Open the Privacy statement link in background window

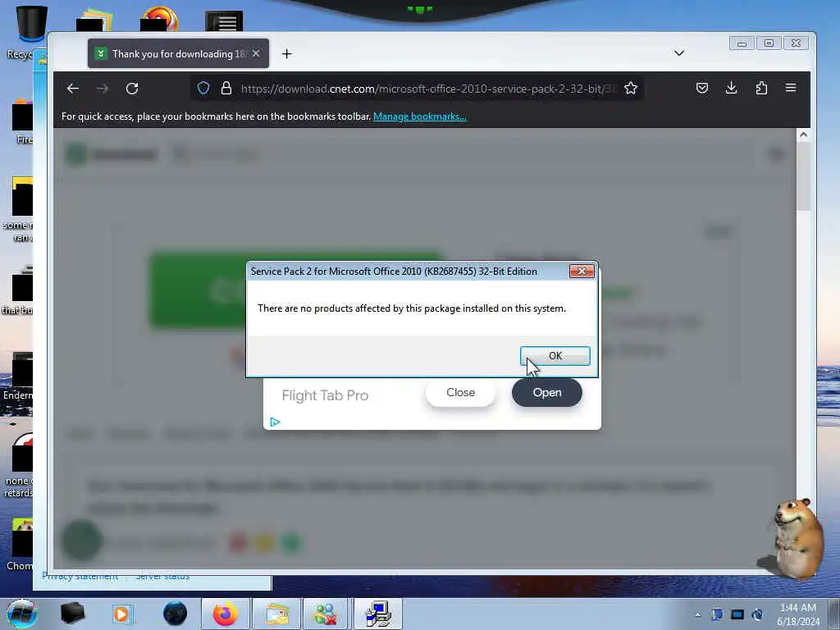(80, 577)
